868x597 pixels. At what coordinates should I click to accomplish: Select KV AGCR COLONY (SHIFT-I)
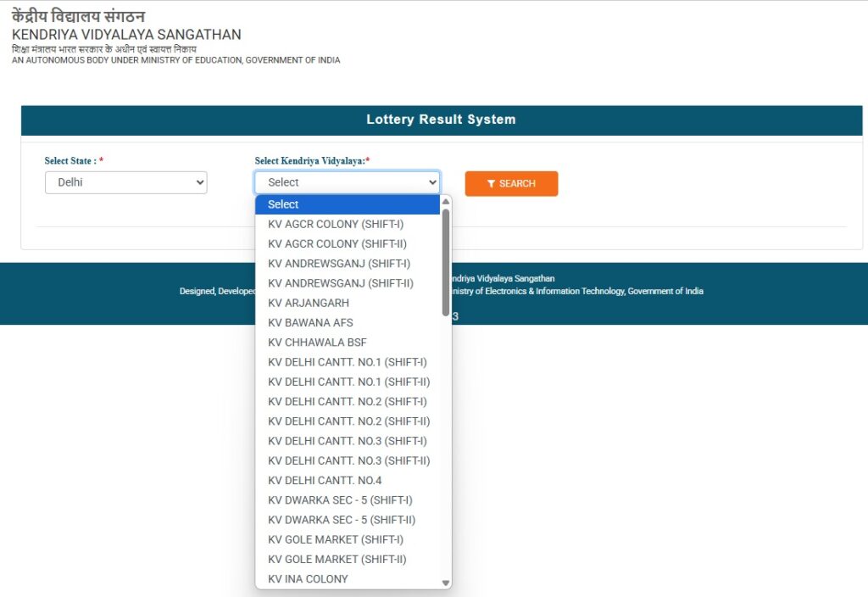coord(347,224)
